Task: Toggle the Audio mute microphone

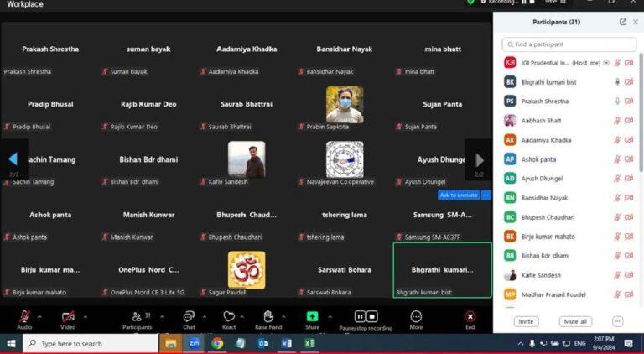Action: 24,316
